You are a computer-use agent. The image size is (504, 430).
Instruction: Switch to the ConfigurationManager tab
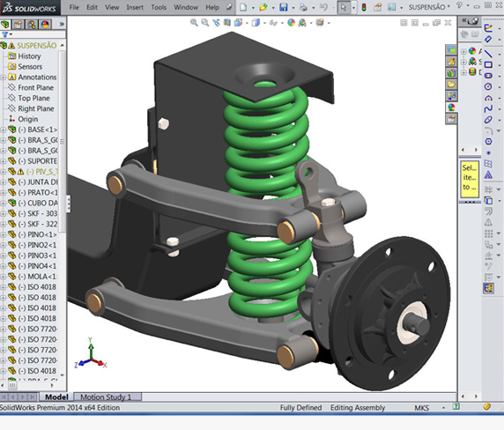pyautogui.click(x=32, y=25)
